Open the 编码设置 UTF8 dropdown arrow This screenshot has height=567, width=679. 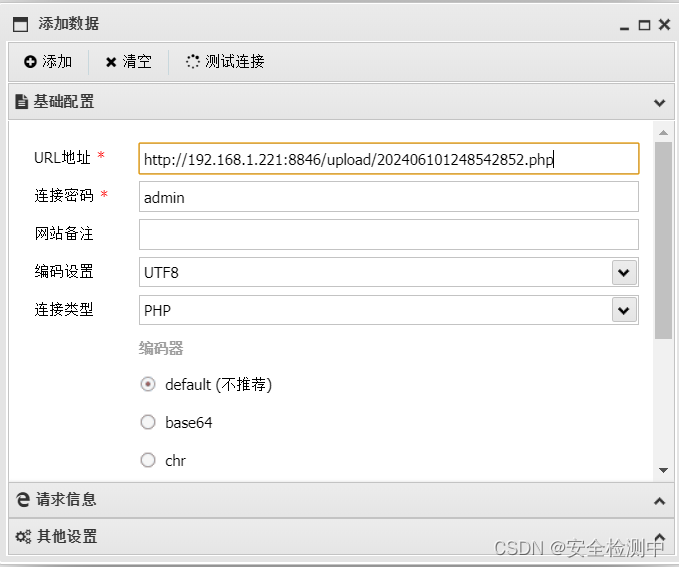pyautogui.click(x=624, y=272)
